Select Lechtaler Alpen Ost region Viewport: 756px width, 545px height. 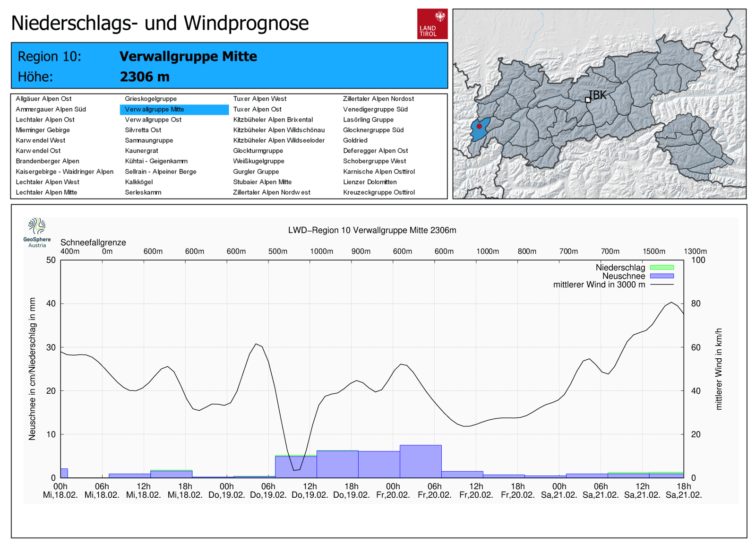point(45,120)
